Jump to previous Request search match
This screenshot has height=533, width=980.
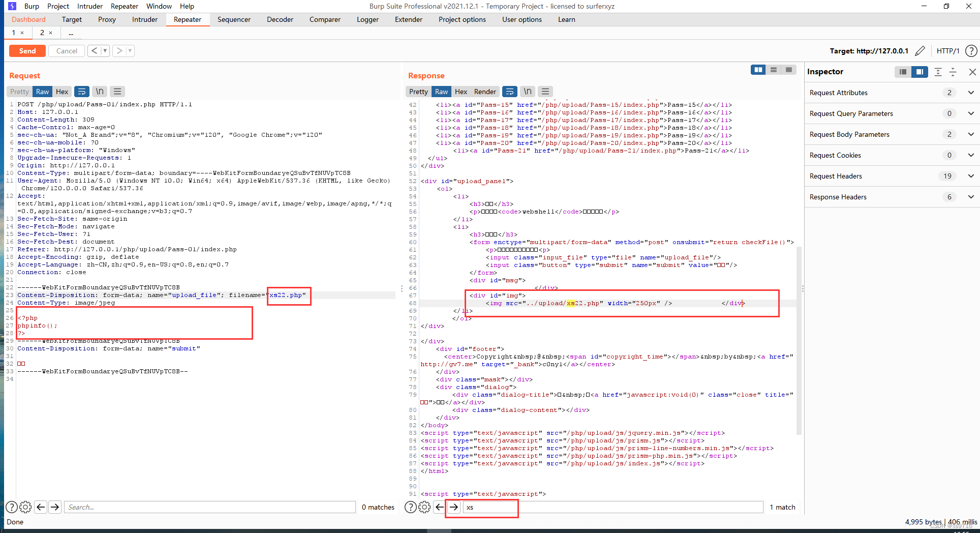(x=41, y=507)
